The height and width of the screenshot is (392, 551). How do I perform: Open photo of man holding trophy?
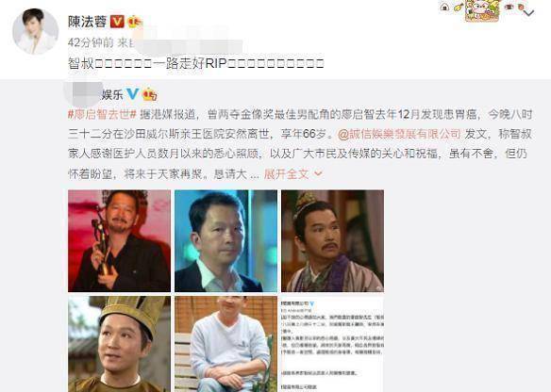point(119,240)
